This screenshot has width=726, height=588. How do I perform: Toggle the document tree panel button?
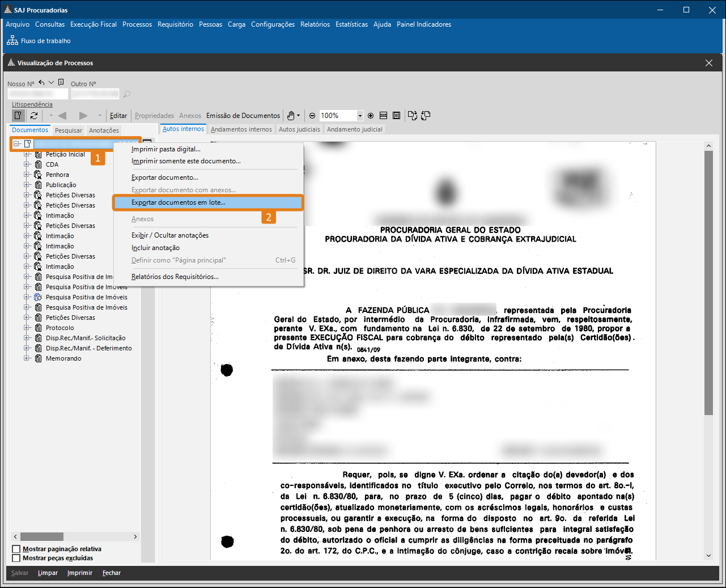click(19, 116)
